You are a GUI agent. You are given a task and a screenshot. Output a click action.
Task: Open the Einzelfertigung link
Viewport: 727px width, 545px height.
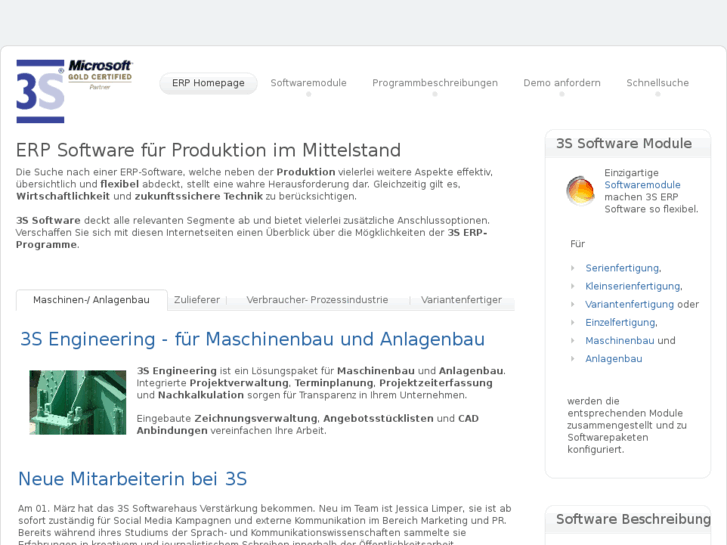[x=620, y=322]
